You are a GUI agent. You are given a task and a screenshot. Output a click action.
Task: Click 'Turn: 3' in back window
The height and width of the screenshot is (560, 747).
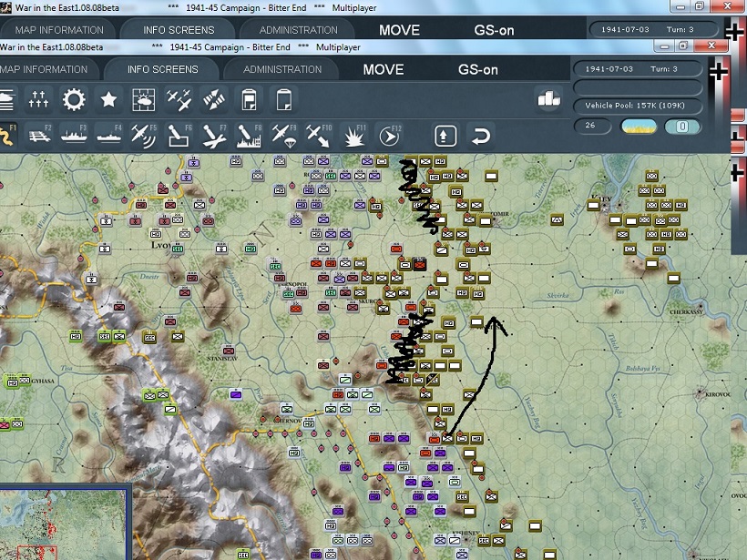[680, 29]
